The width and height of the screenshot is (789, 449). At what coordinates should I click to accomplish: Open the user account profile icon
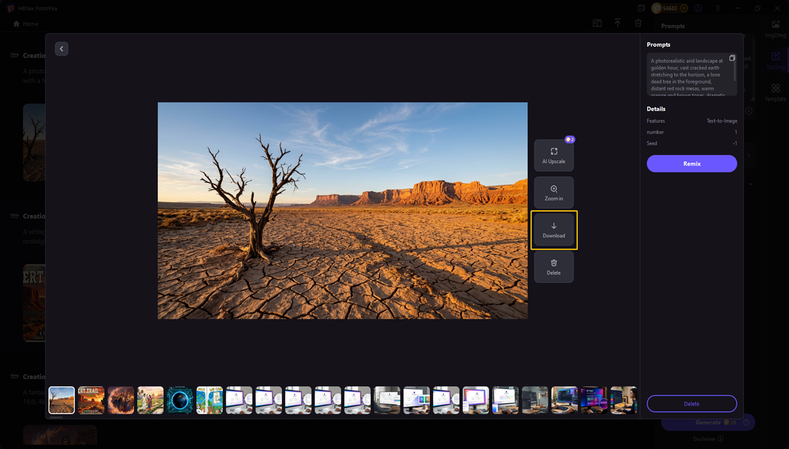point(697,8)
